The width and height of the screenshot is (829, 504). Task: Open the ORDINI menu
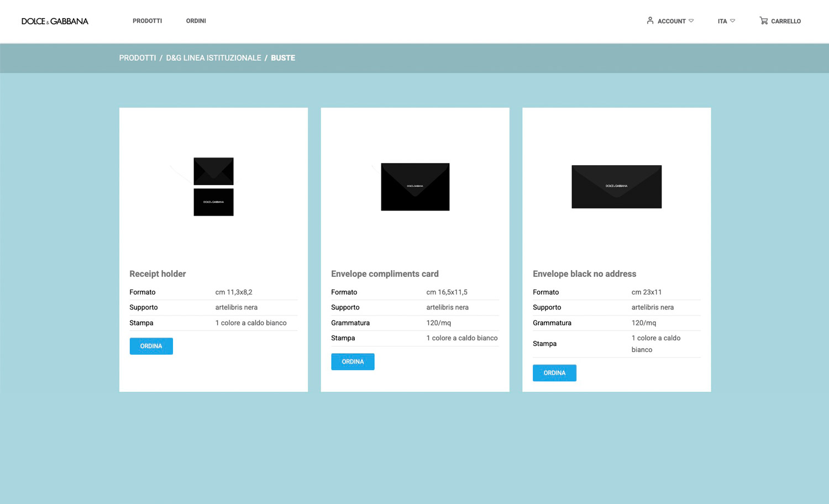(x=196, y=21)
